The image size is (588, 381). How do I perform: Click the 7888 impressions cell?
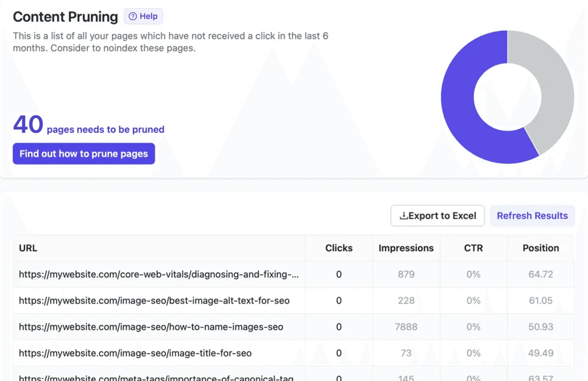pyautogui.click(x=406, y=327)
